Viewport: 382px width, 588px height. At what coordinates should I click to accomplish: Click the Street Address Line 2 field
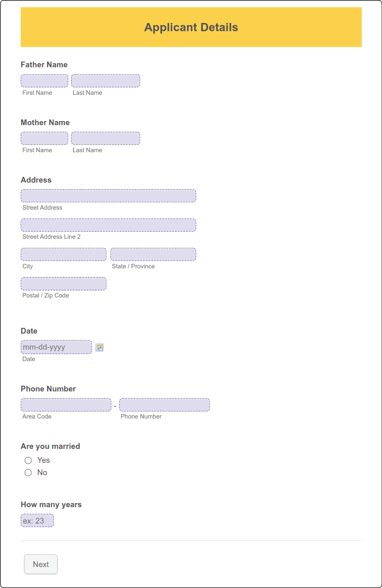[x=108, y=225]
